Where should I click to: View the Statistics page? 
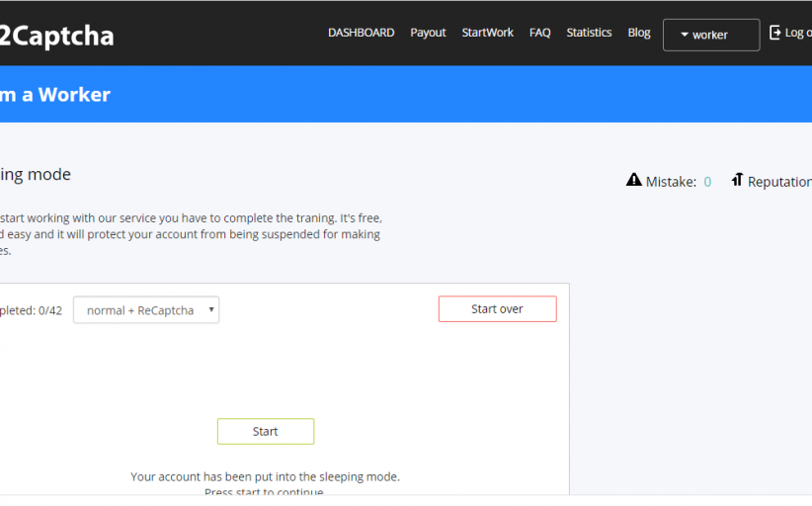pos(589,33)
